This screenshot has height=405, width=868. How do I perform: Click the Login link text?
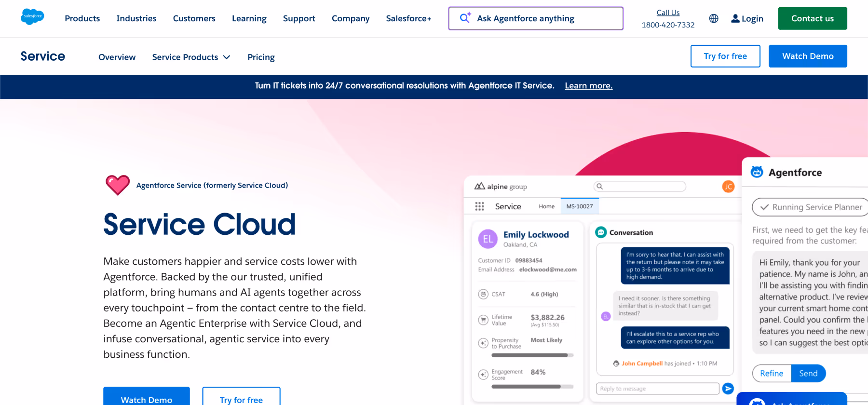[x=752, y=18]
